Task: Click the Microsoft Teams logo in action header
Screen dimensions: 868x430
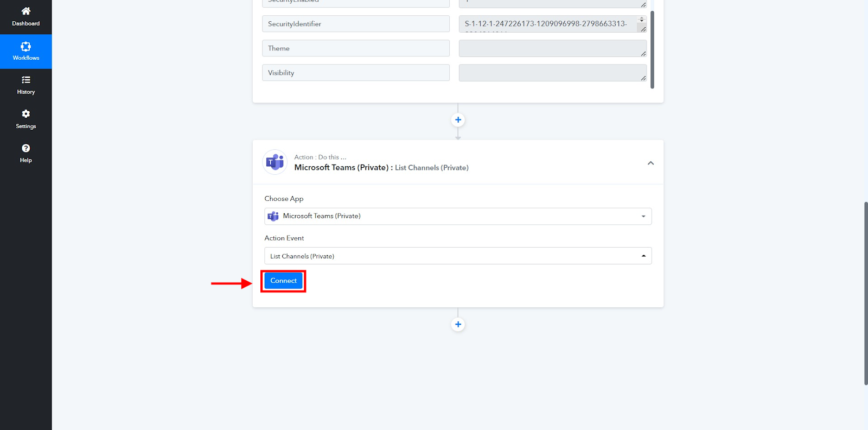Action: [x=275, y=162]
